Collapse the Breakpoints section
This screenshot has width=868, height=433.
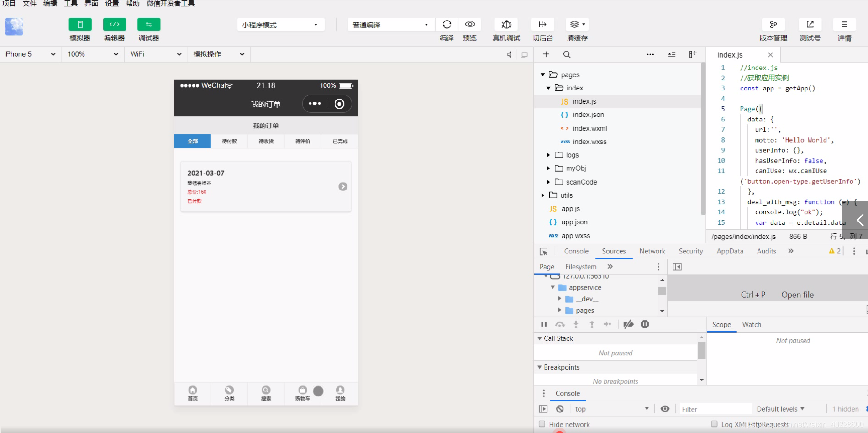[x=540, y=367]
